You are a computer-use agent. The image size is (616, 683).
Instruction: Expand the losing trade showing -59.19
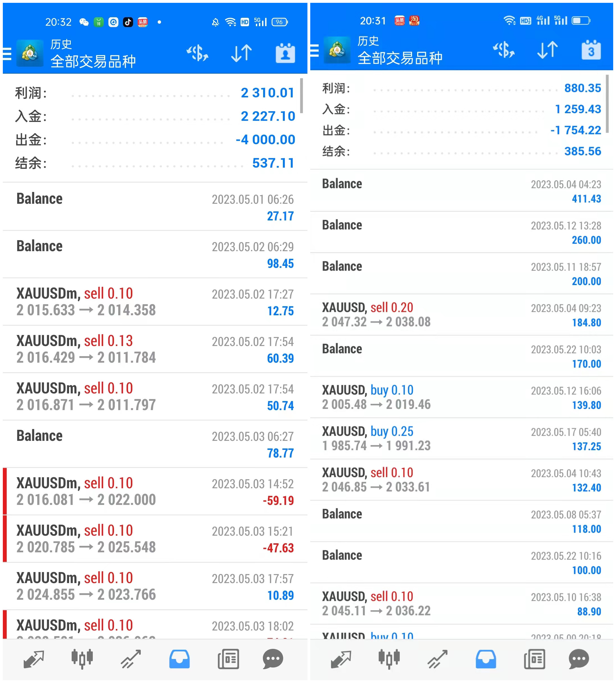pyautogui.click(x=155, y=491)
